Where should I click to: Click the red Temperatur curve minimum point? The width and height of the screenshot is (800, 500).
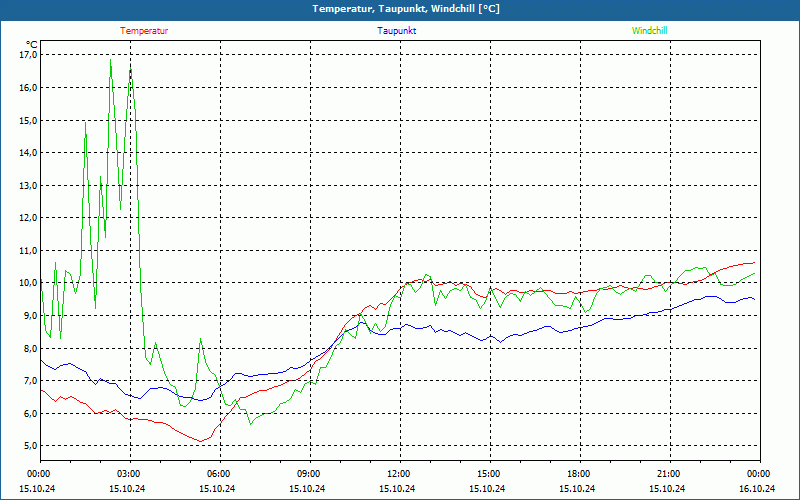coord(201,441)
